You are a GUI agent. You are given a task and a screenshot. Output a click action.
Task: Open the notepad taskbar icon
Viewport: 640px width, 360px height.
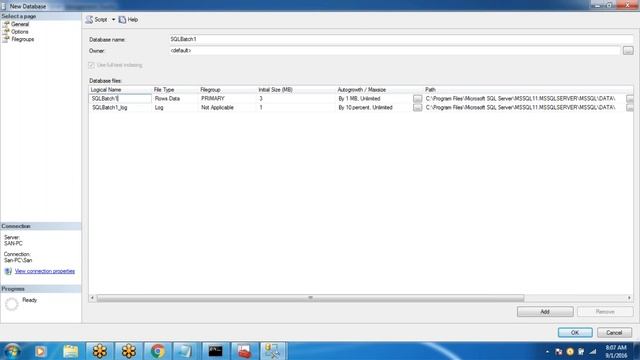[186, 351]
